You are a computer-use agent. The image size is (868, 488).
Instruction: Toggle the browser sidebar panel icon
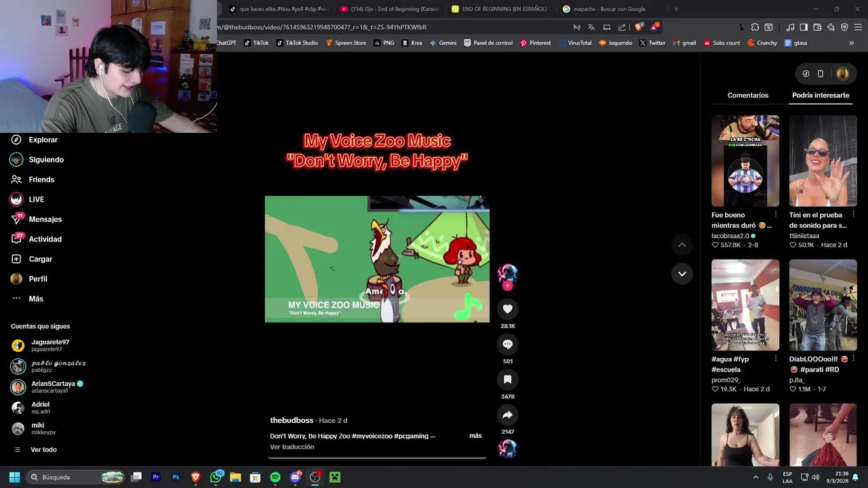[x=804, y=27]
